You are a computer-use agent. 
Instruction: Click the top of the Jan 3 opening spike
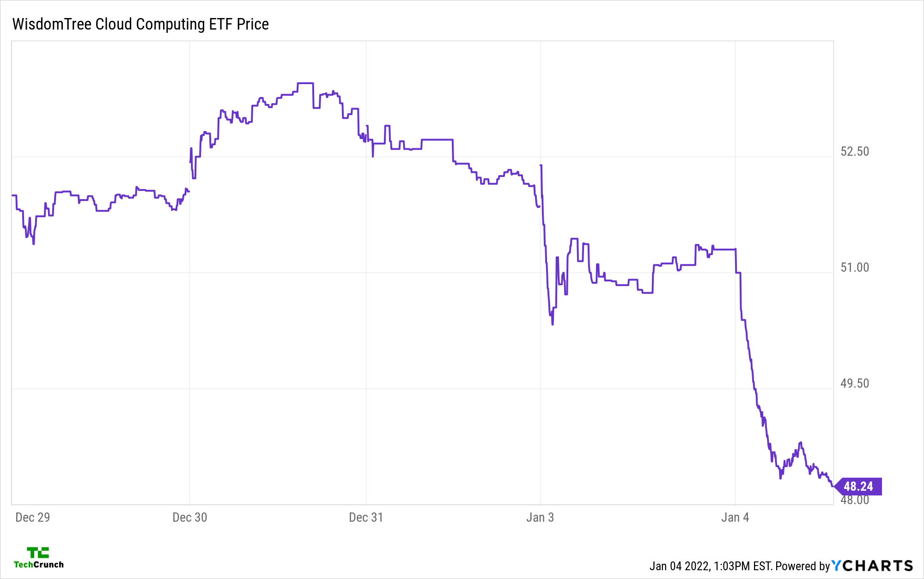pyautogui.click(x=541, y=165)
